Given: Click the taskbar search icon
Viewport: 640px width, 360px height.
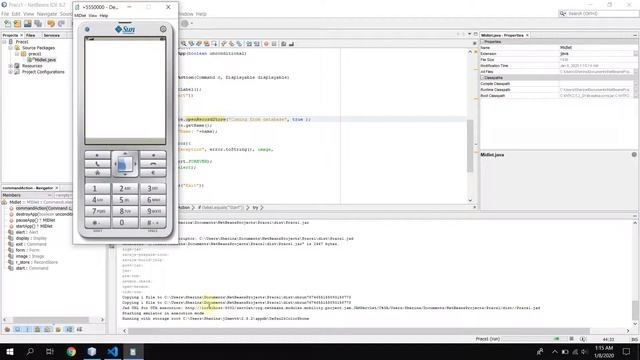Looking at the screenshot, I should tap(30, 351).
